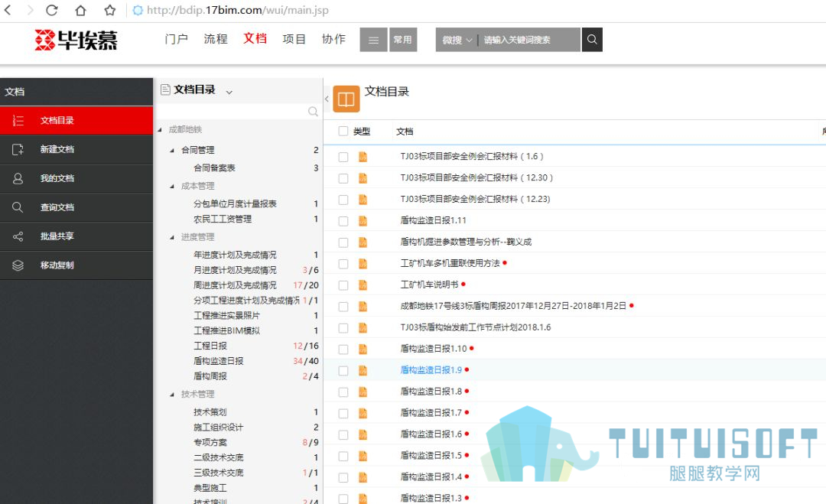Check the box for 成都地铁17号线3标盾构周报 row

(x=343, y=307)
